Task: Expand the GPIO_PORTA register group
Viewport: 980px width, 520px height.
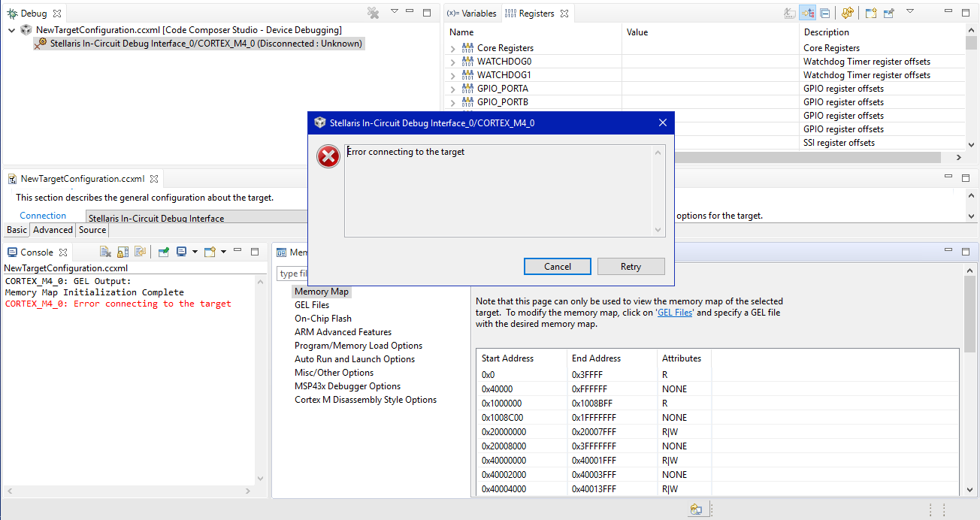Action: click(452, 89)
